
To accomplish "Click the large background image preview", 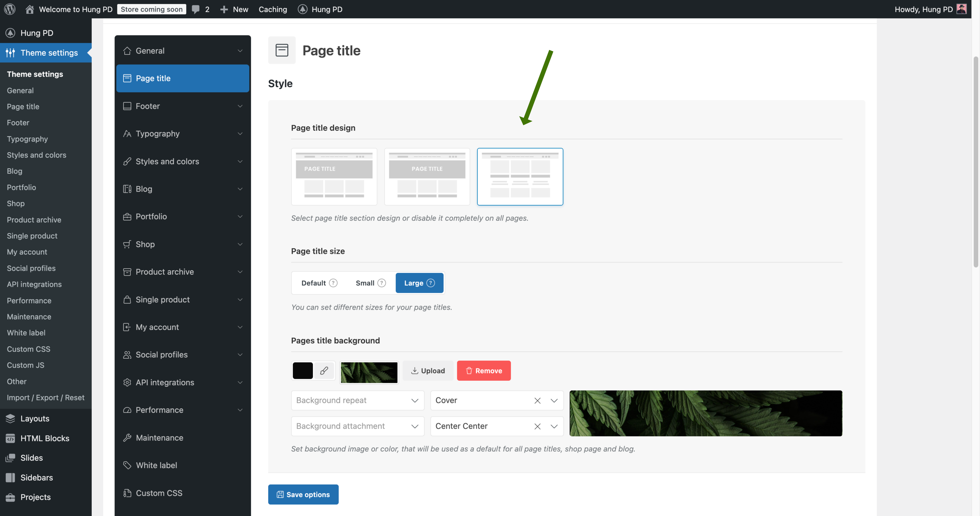I will [706, 413].
